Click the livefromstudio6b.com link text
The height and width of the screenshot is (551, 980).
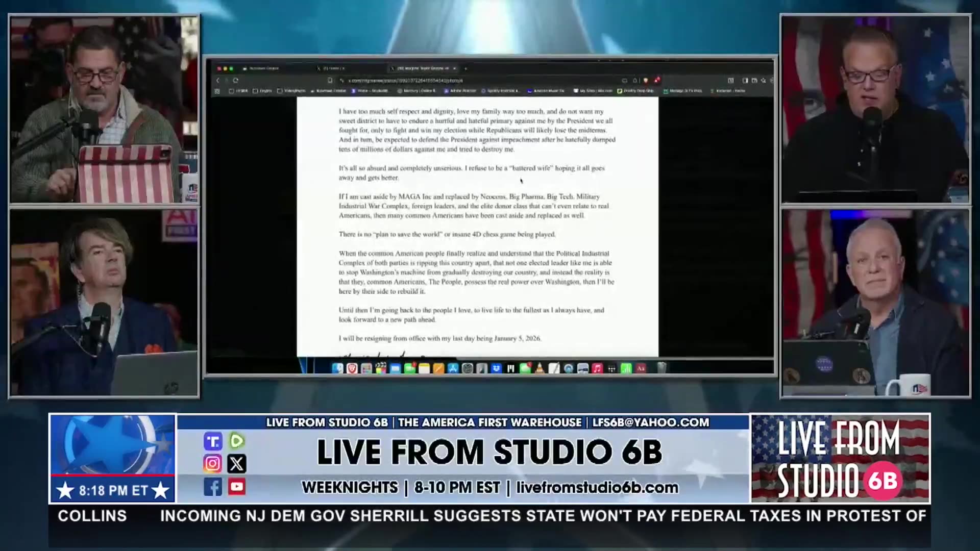point(597,488)
